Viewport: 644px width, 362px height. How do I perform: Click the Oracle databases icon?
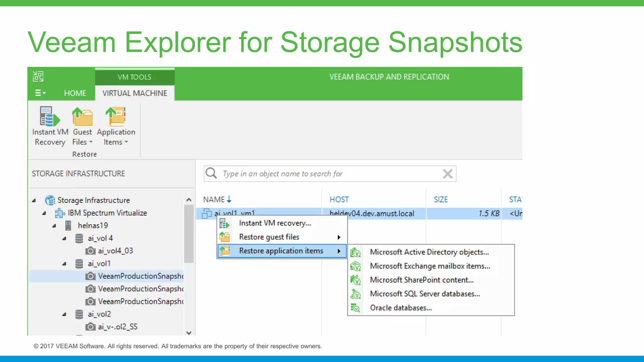355,308
